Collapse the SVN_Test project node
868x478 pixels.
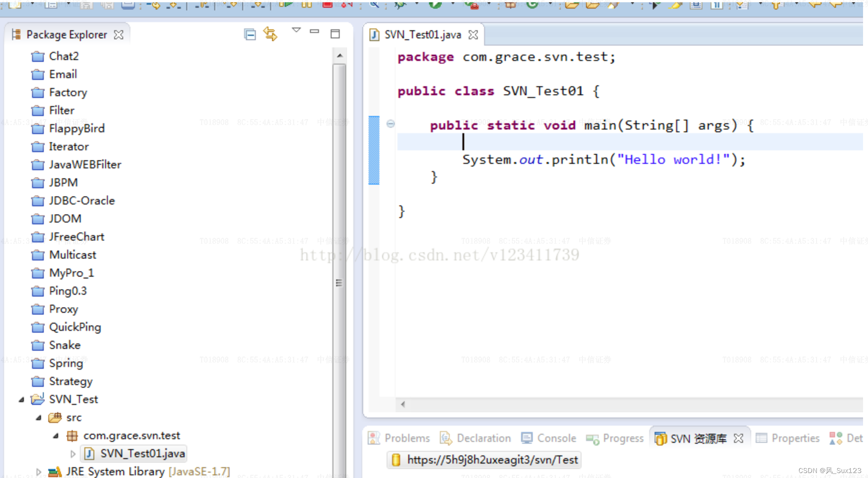[x=21, y=399]
